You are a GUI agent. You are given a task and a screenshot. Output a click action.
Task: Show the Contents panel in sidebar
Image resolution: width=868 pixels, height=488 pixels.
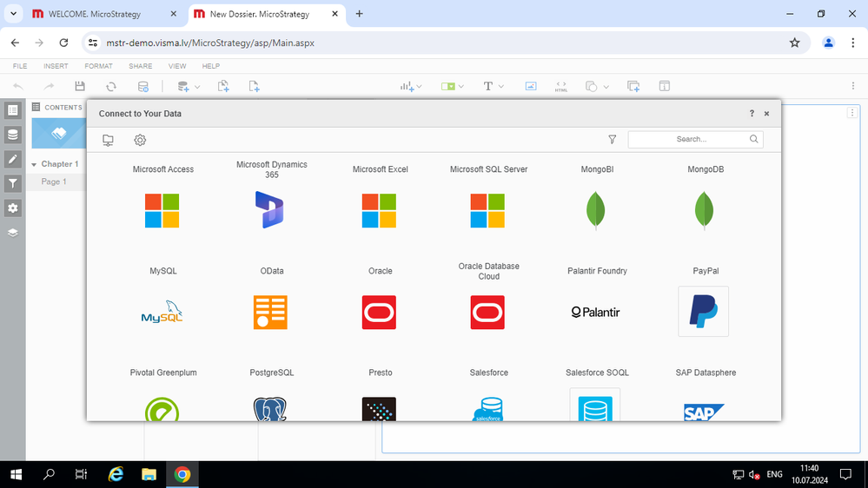13,110
